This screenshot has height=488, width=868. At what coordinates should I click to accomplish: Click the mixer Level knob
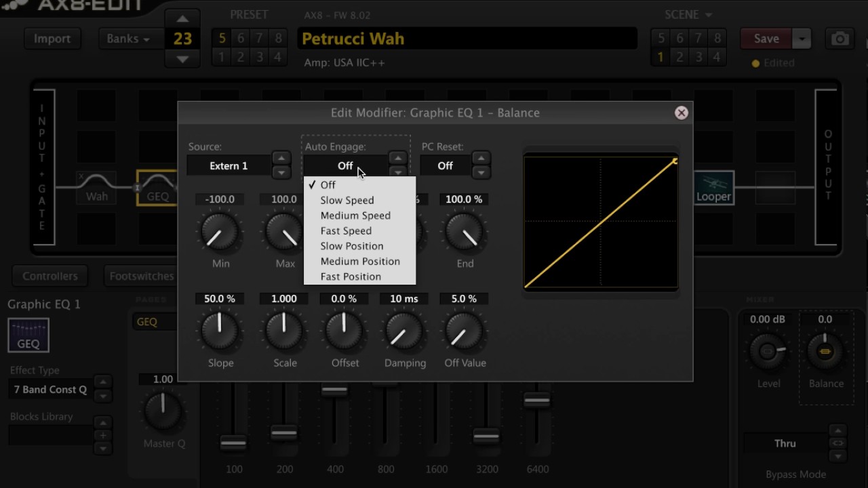(768, 352)
